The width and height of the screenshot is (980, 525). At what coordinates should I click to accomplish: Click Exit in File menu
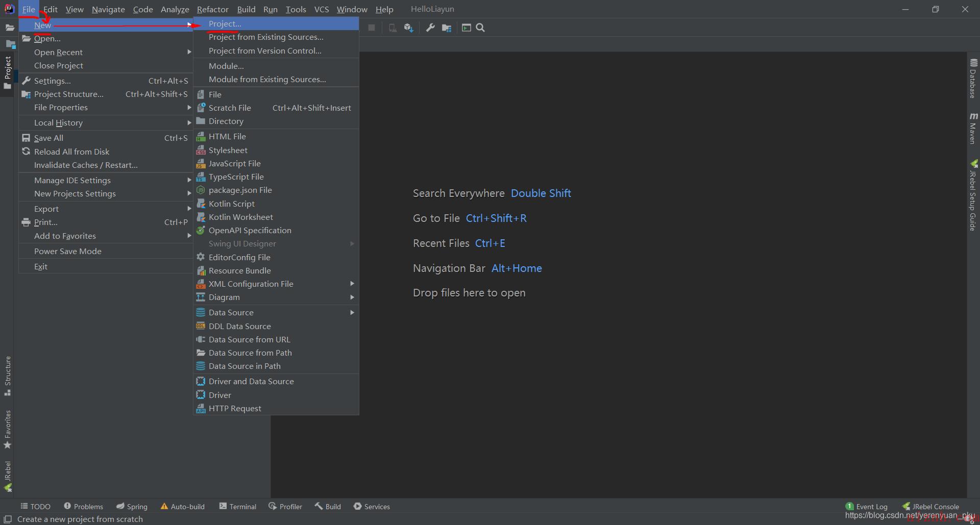click(106, 266)
